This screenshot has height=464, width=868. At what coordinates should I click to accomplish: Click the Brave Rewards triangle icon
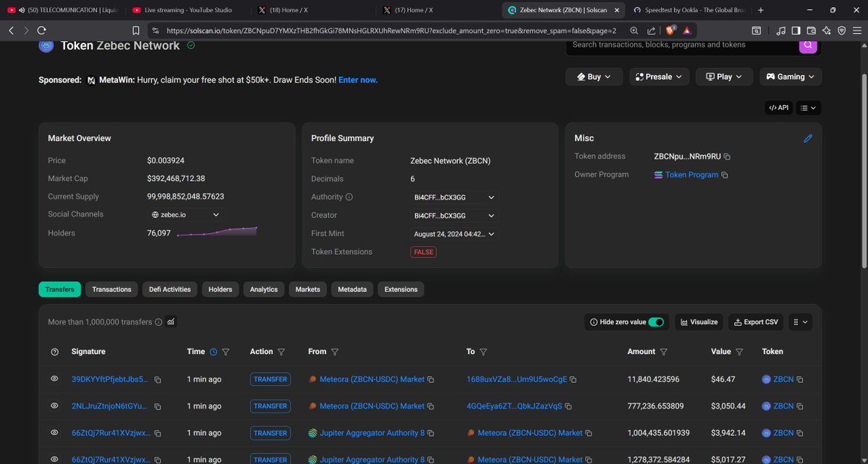[686, 30]
